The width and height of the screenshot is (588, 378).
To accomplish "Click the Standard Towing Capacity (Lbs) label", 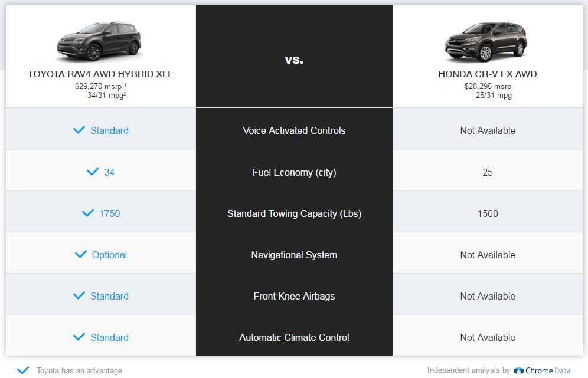I will coord(294,213).
